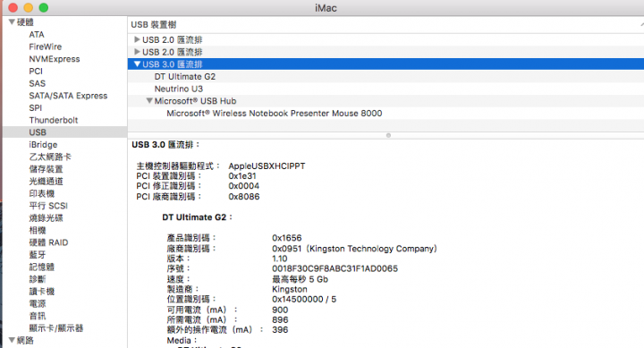Image resolution: width=644 pixels, height=348 pixels.
Task: Open 儲存裝置 in the sidebar
Action: click(x=46, y=169)
